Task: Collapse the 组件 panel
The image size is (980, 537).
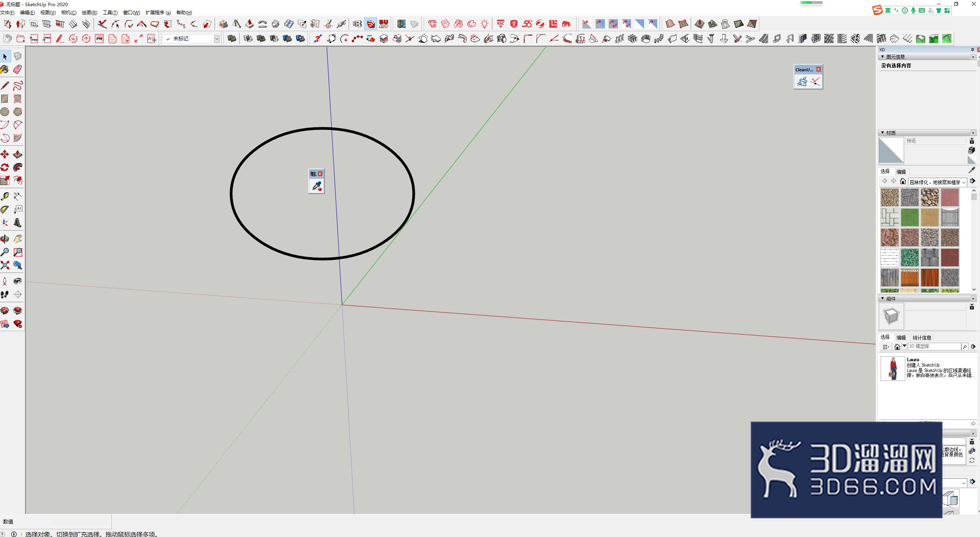Action: pyautogui.click(x=883, y=298)
